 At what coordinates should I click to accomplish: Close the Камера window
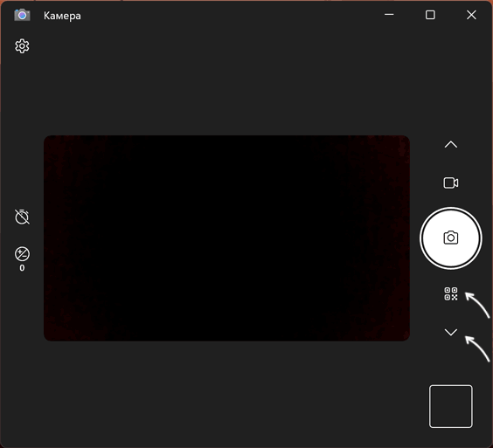tap(471, 15)
